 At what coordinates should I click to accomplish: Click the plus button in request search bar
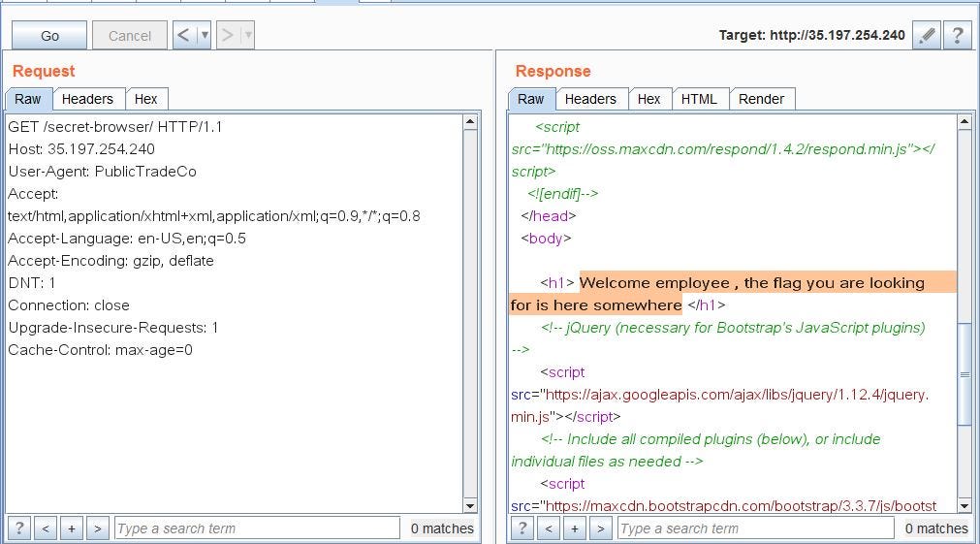72,528
